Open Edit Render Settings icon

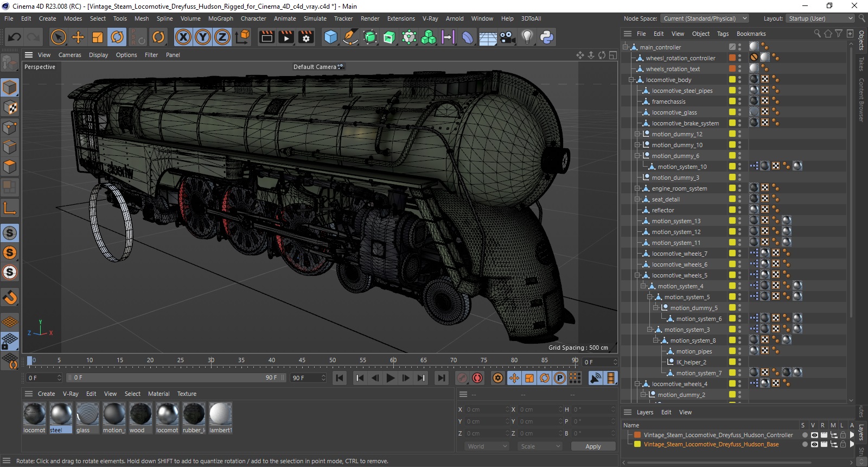pos(306,37)
